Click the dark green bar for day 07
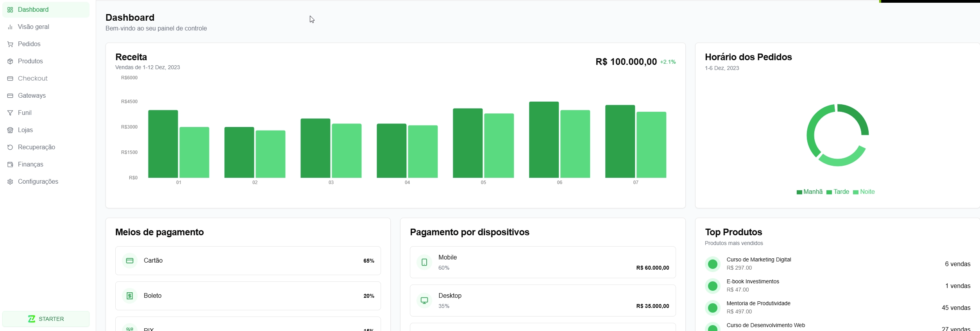The width and height of the screenshot is (980, 331). point(620,141)
